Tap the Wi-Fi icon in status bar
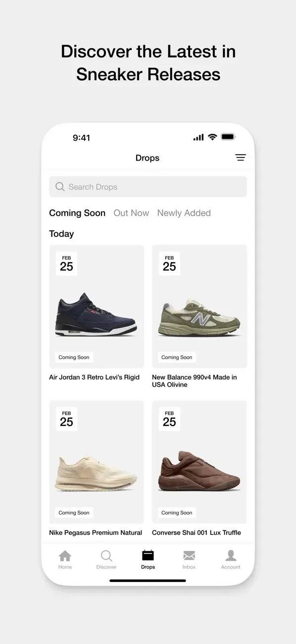Image resolution: width=296 pixels, height=644 pixels. point(212,137)
